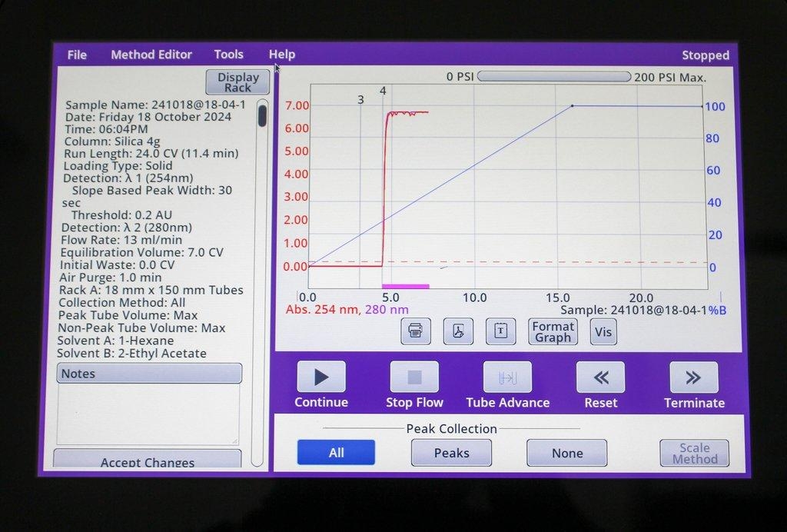Screen dimensions: 787x532
Task: Open the Tools menu
Action: (x=227, y=54)
